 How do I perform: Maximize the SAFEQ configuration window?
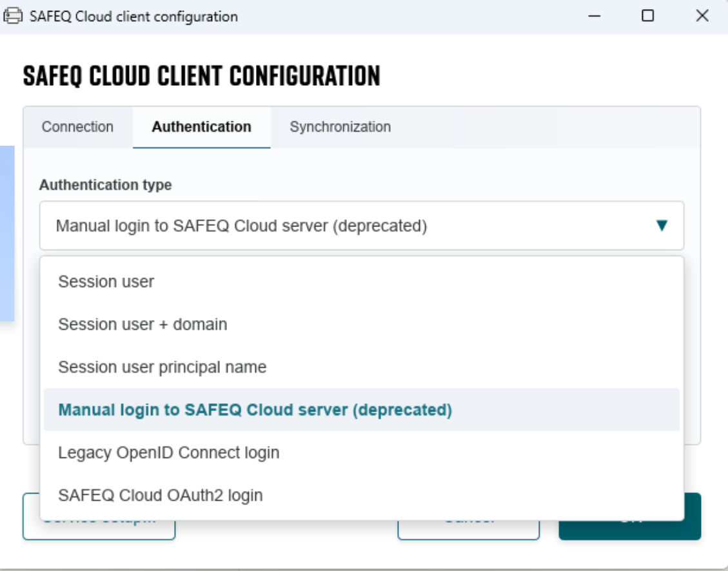[647, 16]
